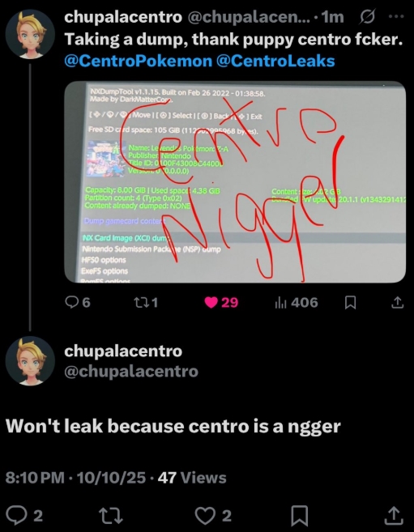This screenshot has width=414, height=532.
Task: View analytics showing 406 views
Action: point(296,302)
